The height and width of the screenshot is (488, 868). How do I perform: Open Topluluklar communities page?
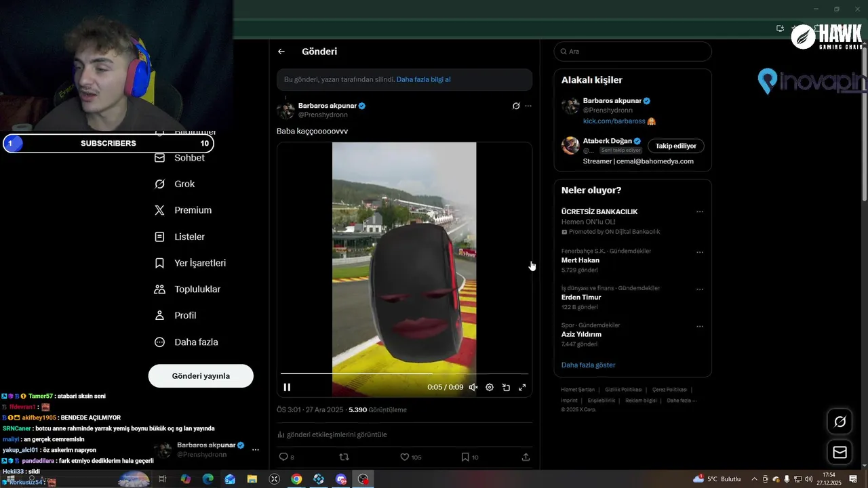pyautogui.click(x=188, y=289)
